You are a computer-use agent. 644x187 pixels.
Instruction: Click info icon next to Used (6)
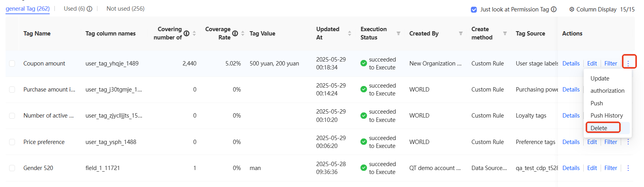90,9
